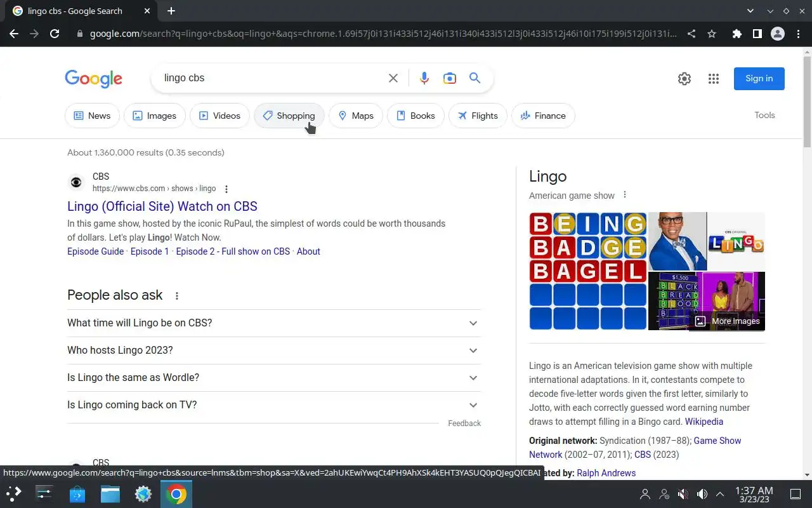Expand 'What time will Lingo be on CBS?'

273,323
